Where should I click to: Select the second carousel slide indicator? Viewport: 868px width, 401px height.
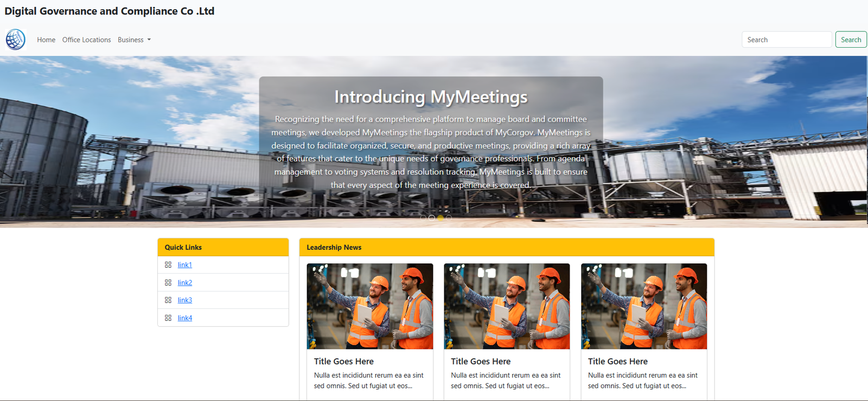[x=432, y=218]
